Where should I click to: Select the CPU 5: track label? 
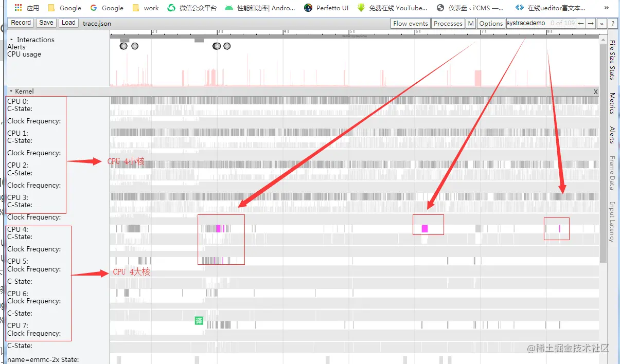(17, 261)
